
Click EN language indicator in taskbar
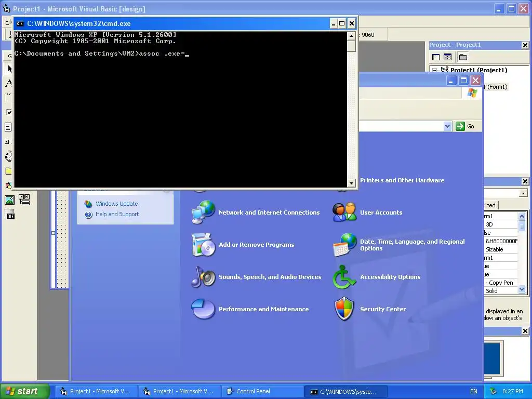(474, 391)
